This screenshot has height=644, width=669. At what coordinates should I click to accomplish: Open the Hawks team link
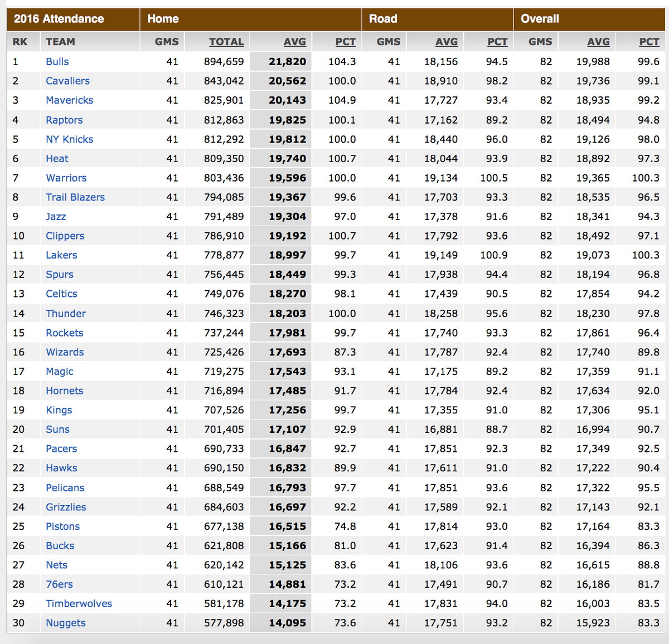click(x=61, y=468)
